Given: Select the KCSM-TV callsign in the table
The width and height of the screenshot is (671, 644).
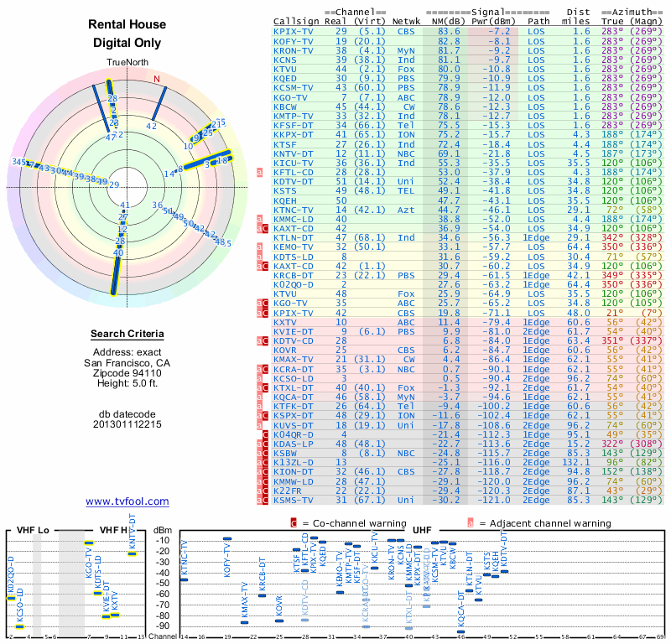Looking at the screenshot, I should click(293, 88).
